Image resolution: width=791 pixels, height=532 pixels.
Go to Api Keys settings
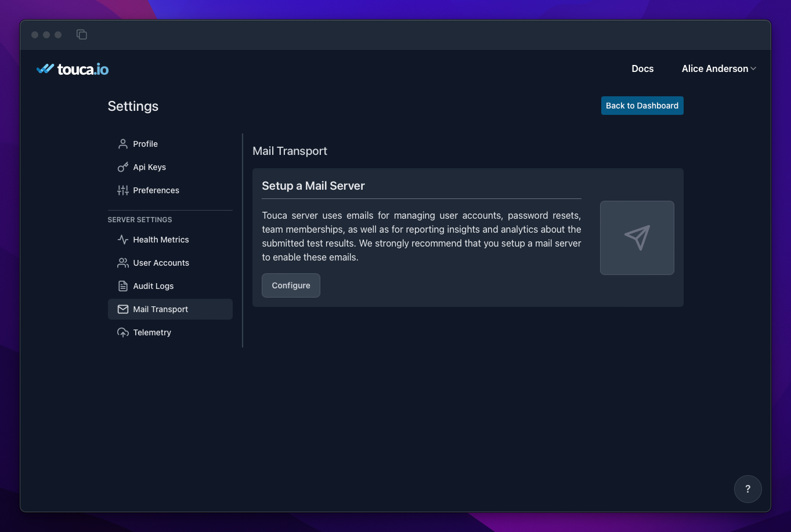click(x=170, y=167)
